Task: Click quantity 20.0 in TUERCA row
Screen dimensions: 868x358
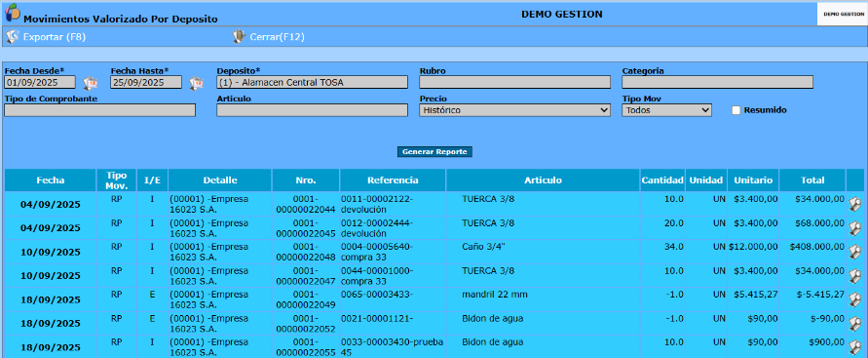Action: pos(674,223)
